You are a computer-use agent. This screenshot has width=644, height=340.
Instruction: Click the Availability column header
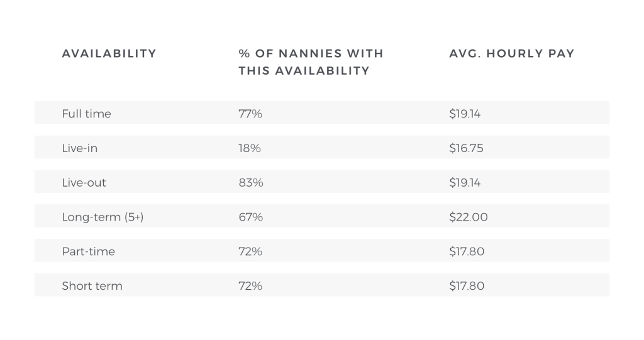109,53
